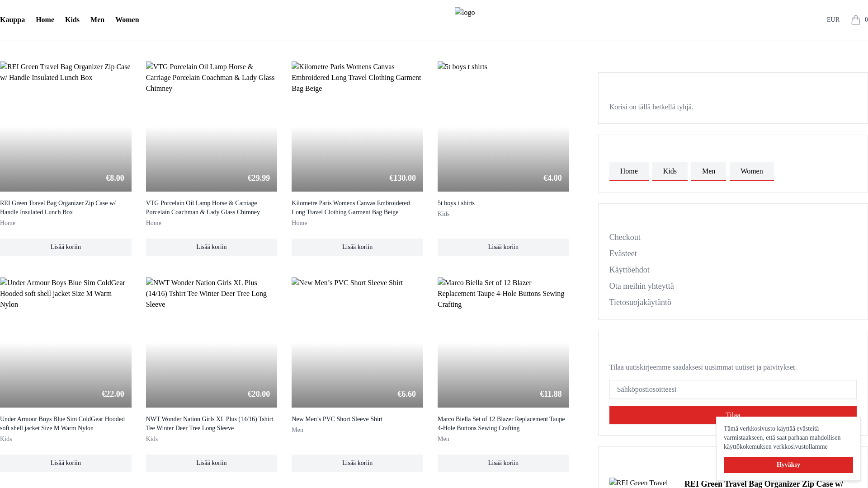Add Marco Biella Blazer Buttons to cart
Image resolution: width=868 pixels, height=488 pixels.
tap(503, 463)
